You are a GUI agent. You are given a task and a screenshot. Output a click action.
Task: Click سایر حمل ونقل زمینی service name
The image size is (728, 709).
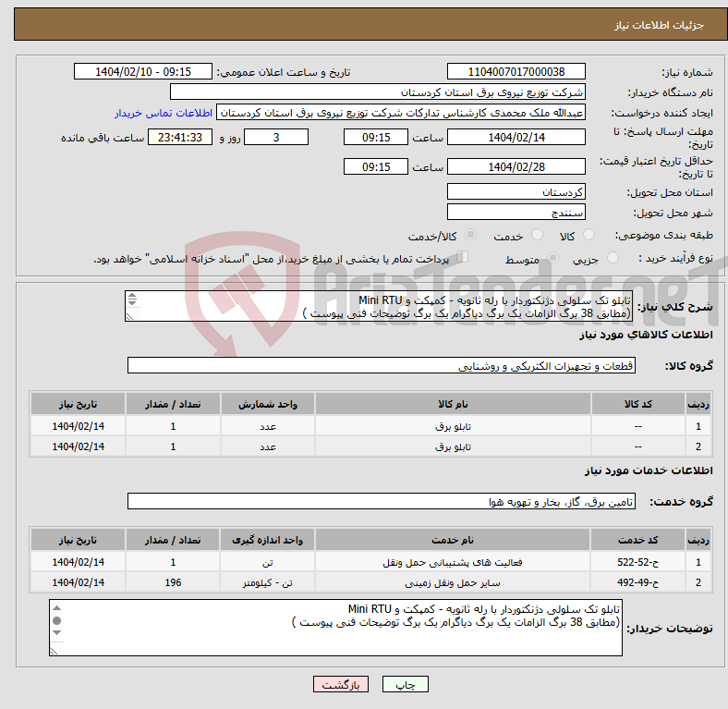(453, 582)
